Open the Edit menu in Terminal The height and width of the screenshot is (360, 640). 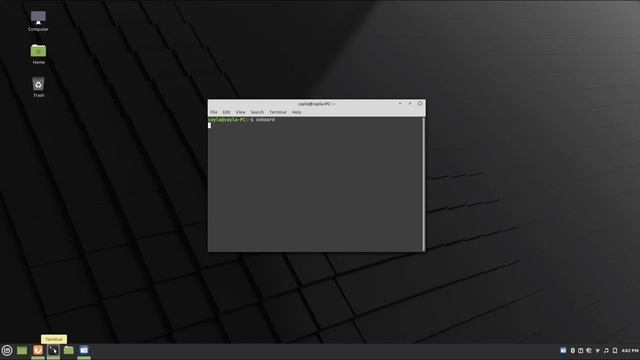point(226,112)
